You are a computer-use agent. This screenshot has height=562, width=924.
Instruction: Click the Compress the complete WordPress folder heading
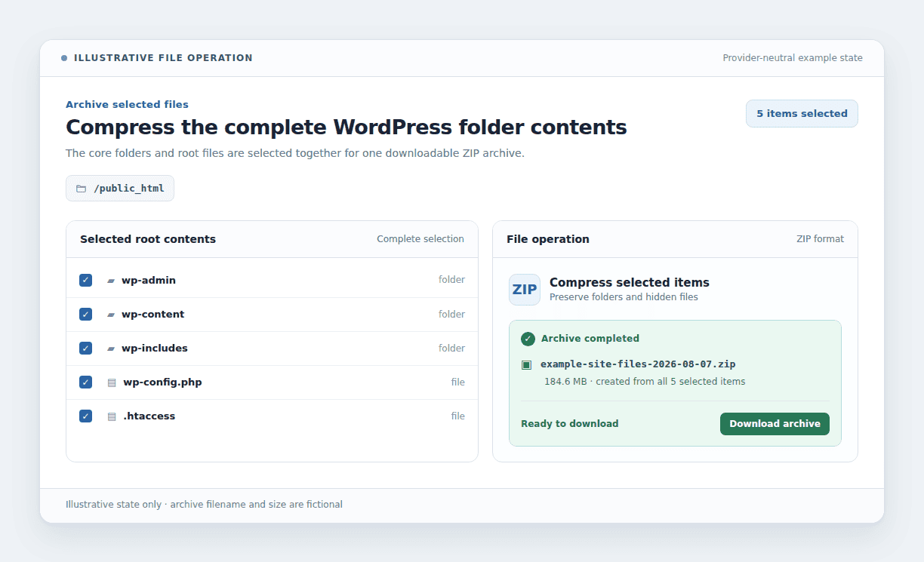(x=346, y=127)
